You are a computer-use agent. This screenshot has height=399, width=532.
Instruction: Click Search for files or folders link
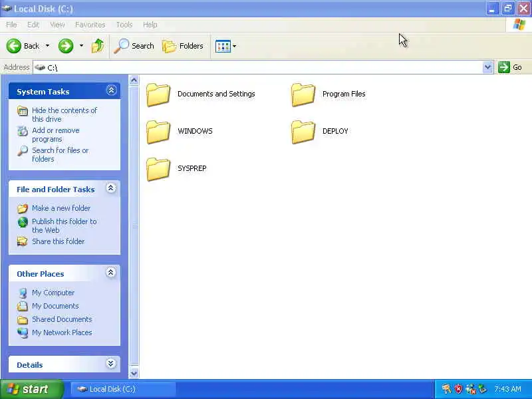pos(60,154)
